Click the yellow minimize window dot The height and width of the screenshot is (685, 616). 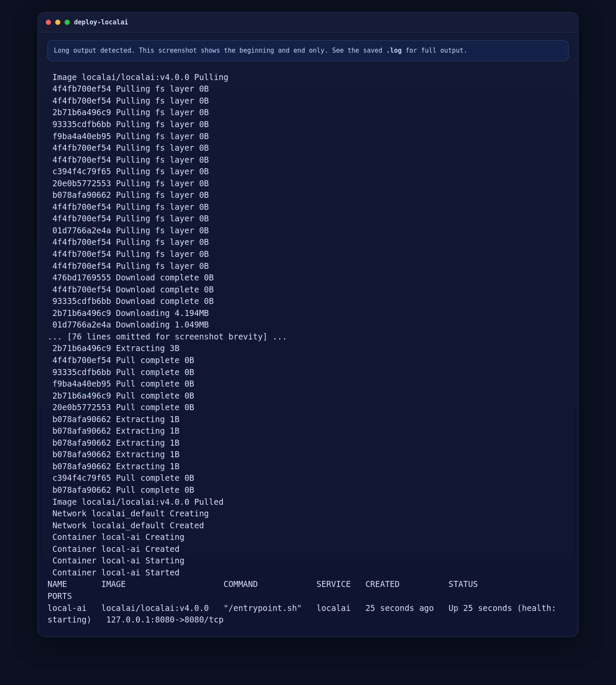[x=58, y=22]
